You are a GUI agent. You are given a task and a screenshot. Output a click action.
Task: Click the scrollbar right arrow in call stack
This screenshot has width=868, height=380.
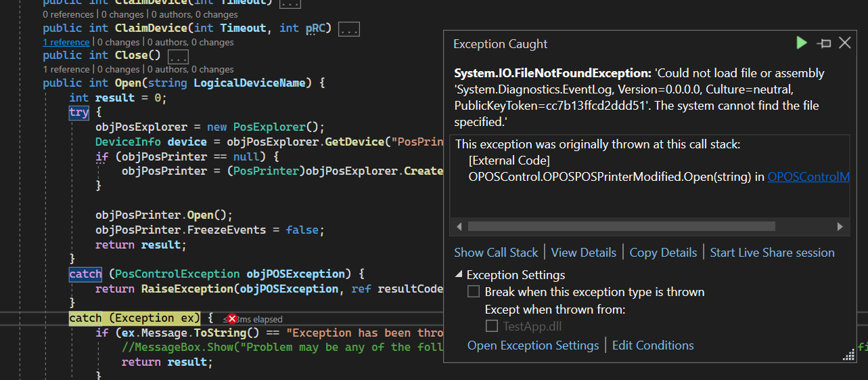(840, 226)
